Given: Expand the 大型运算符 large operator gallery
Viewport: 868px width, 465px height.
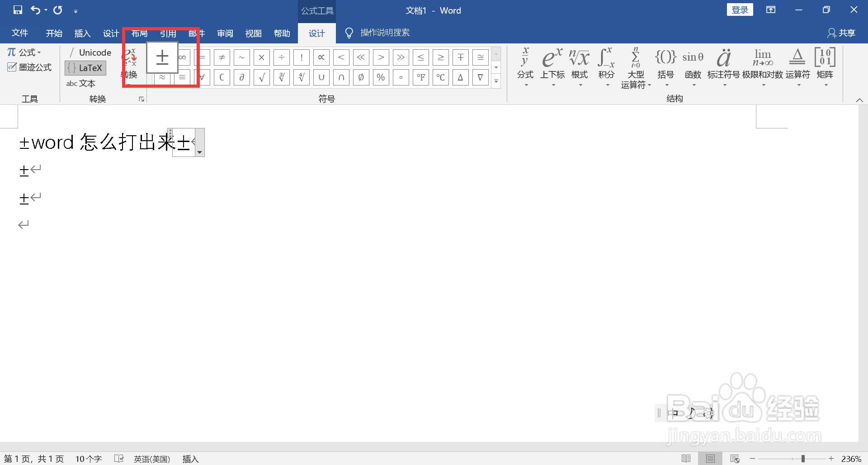Looking at the screenshot, I should pyautogui.click(x=636, y=68).
